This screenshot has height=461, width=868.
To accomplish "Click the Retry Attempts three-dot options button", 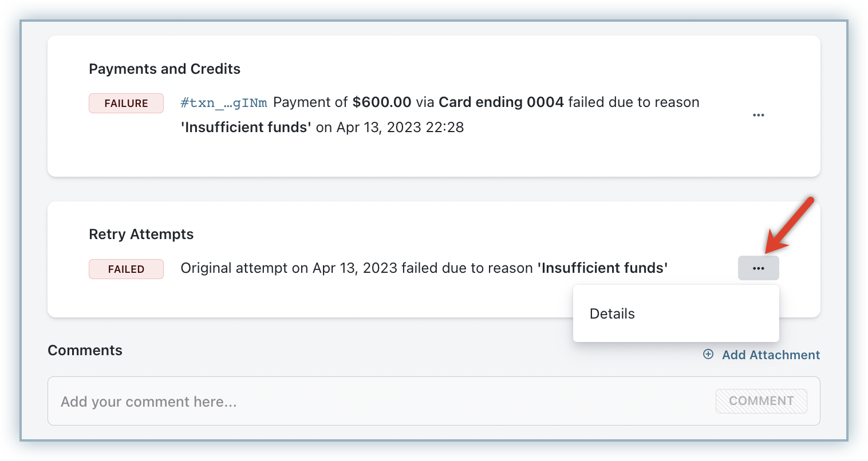I will click(x=758, y=268).
